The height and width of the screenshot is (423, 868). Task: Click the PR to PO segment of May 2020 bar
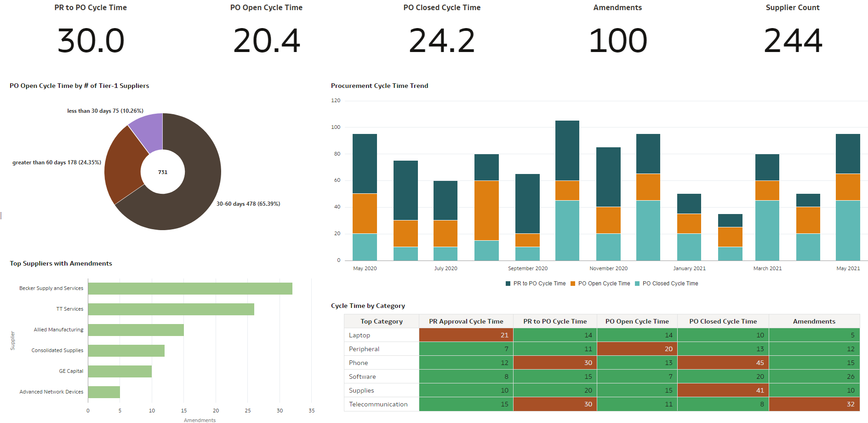pos(365,164)
